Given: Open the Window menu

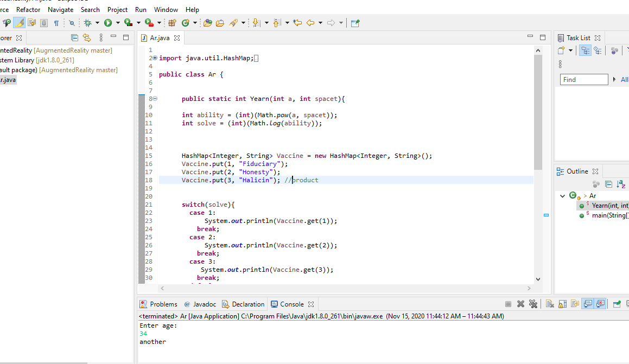Looking at the screenshot, I should [x=166, y=10].
